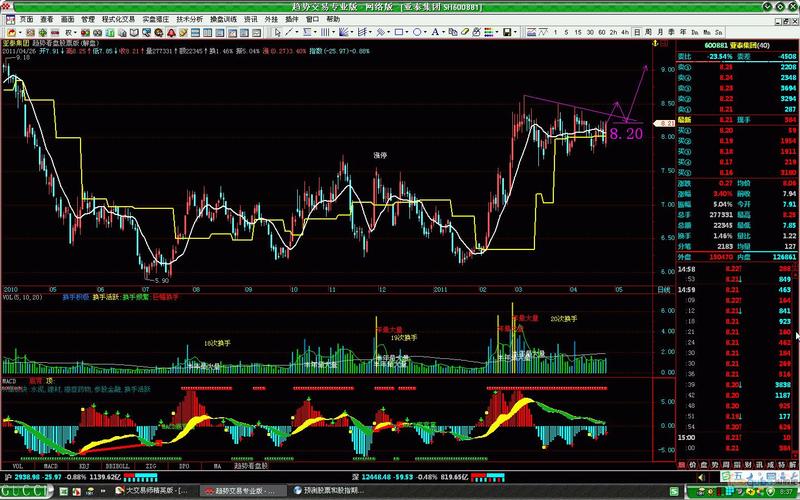Select the ZIG indicator tab
The width and height of the screenshot is (800, 500).
[151, 466]
